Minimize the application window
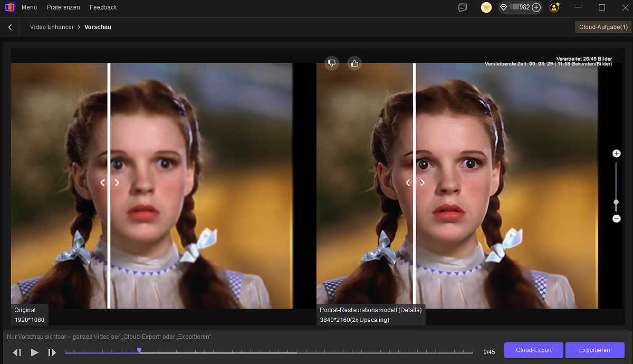Viewport: 633px width, 364px height. 579,7
